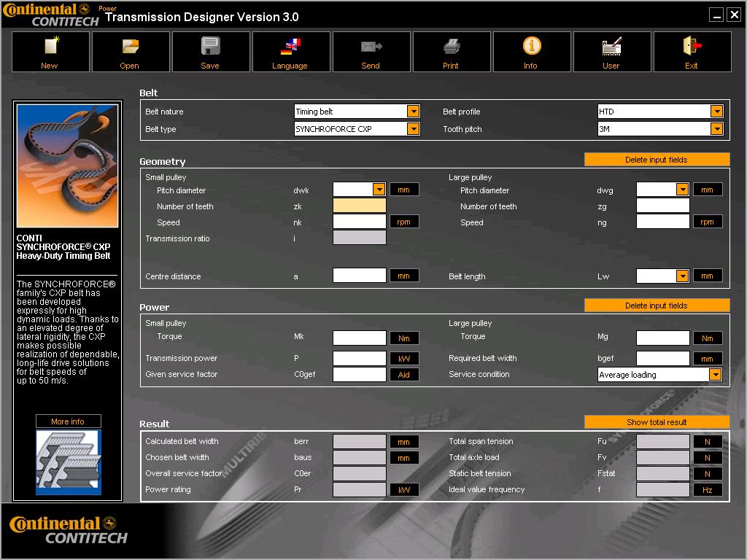
Task: Change Language using the flags icon
Action: [291, 52]
